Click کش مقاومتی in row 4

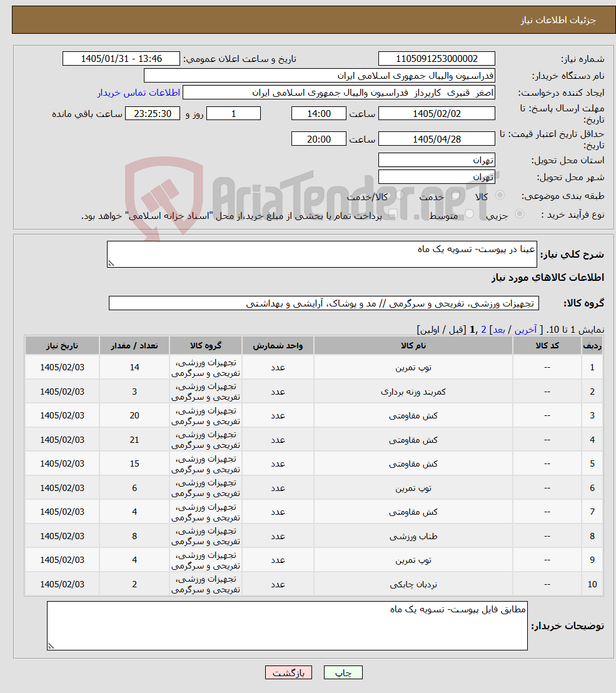coord(413,440)
